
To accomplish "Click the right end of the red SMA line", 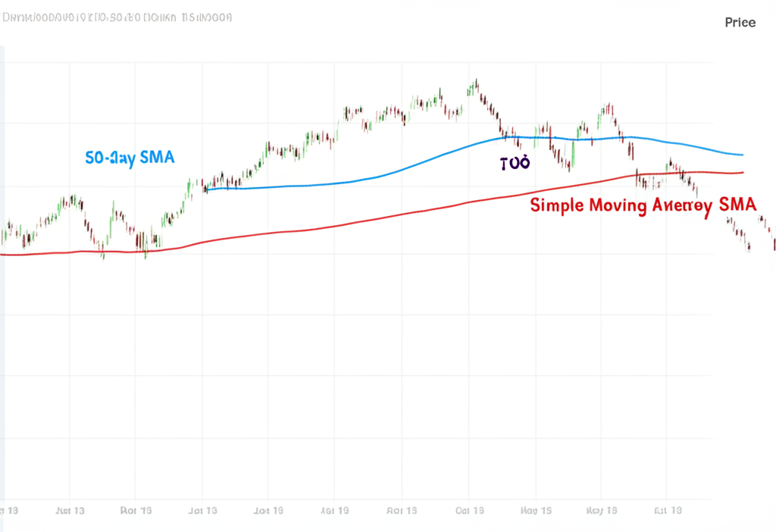I will point(743,173).
